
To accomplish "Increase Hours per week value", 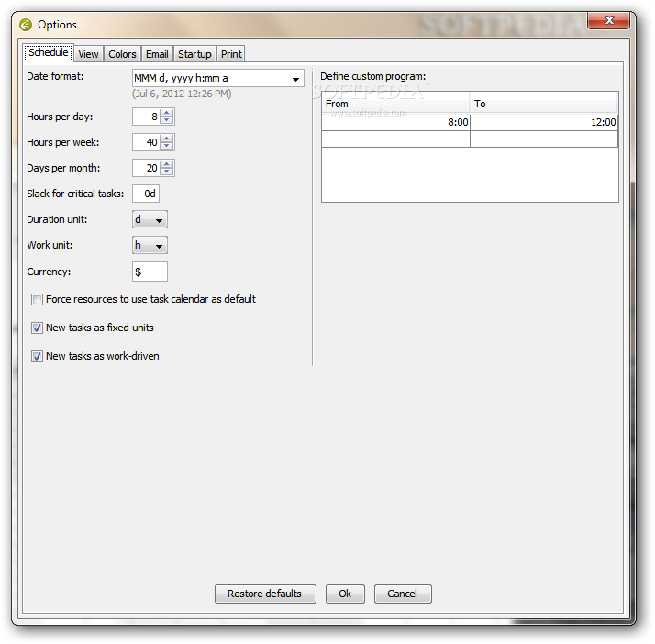I will point(167,139).
